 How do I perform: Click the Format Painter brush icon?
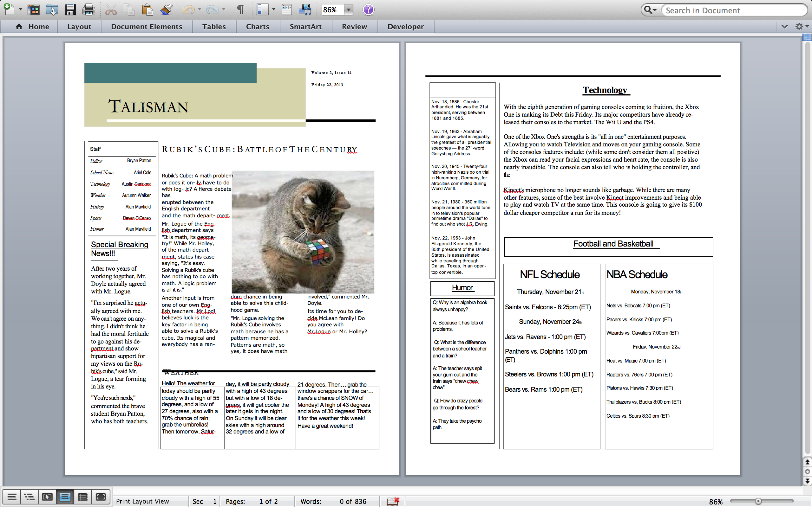coord(166,10)
